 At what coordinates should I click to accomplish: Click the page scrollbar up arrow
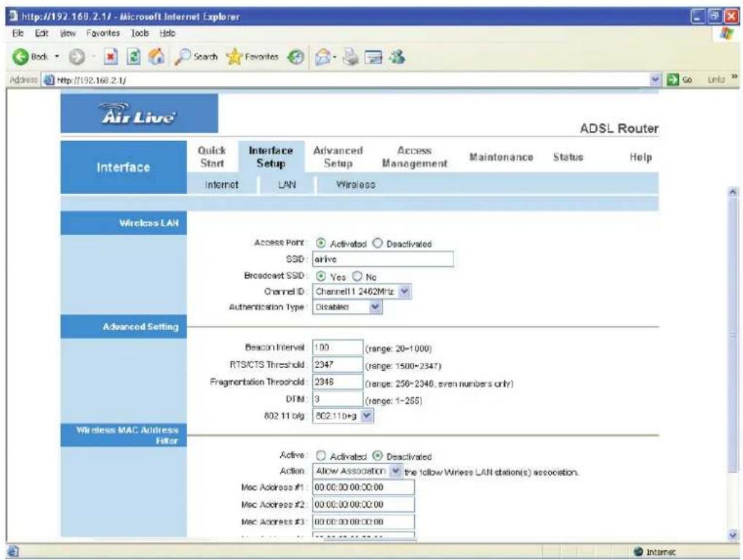[x=733, y=192]
